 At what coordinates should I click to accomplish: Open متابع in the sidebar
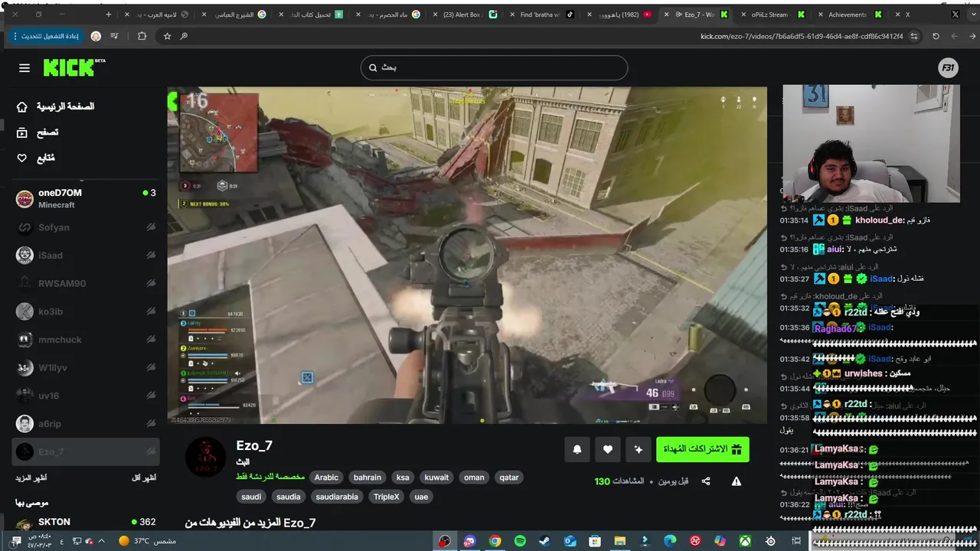click(x=36, y=158)
